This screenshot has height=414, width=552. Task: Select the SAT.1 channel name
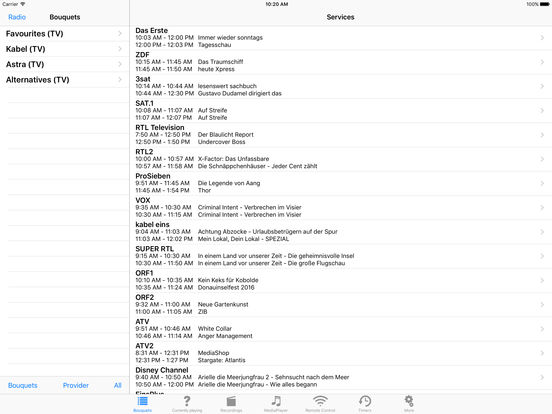coord(144,104)
